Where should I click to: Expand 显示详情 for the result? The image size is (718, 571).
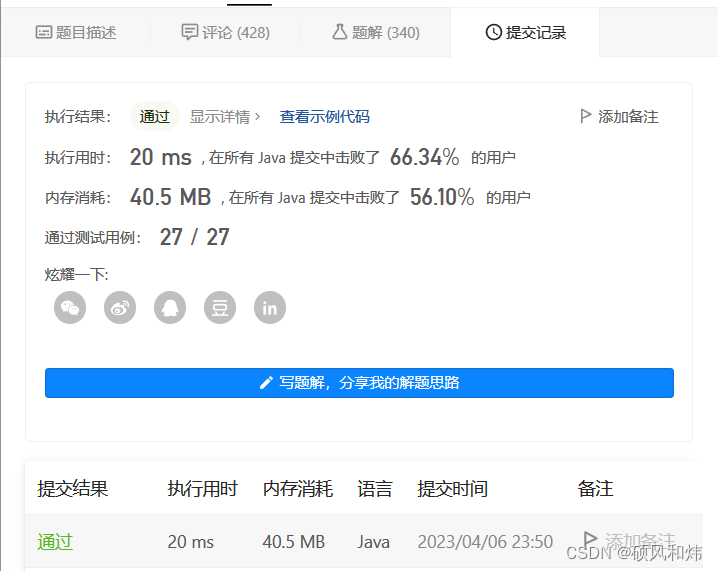(x=225, y=117)
